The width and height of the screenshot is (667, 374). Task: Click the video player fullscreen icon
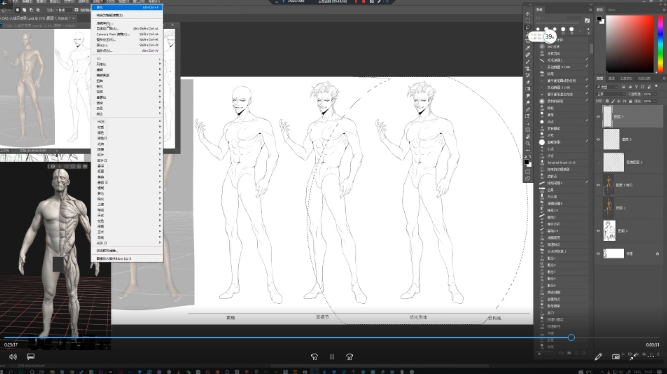pos(632,357)
